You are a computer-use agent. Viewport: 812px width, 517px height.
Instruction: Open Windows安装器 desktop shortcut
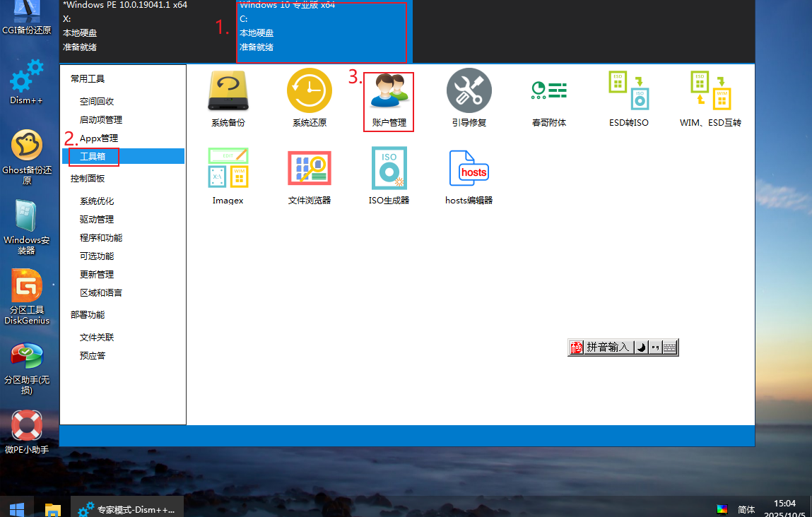[x=27, y=227]
